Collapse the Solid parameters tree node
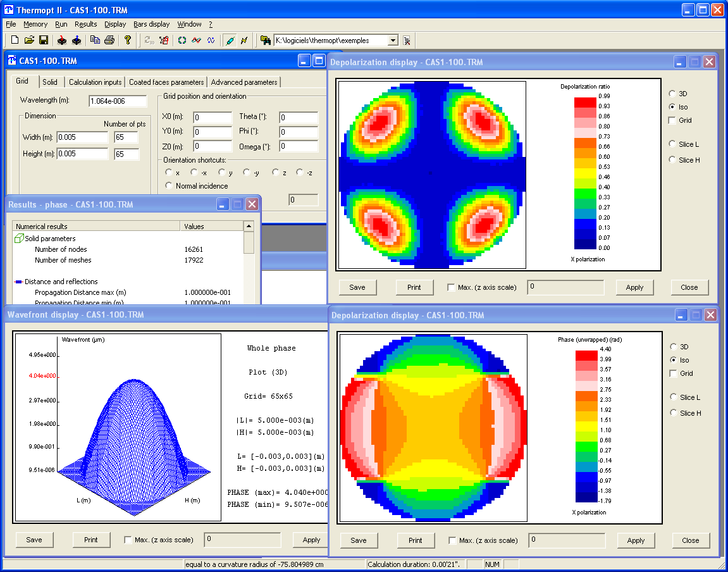728x572 pixels. (x=19, y=239)
